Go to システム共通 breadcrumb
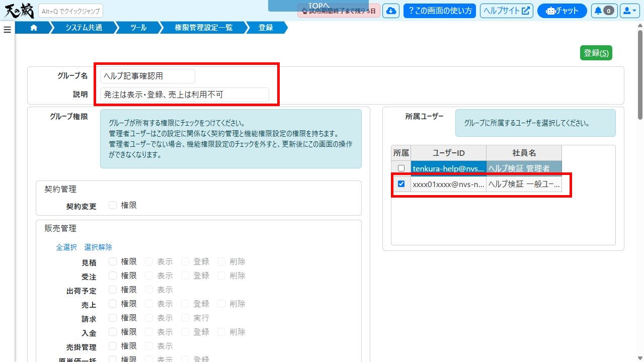This screenshot has width=644, height=362. coord(84,28)
